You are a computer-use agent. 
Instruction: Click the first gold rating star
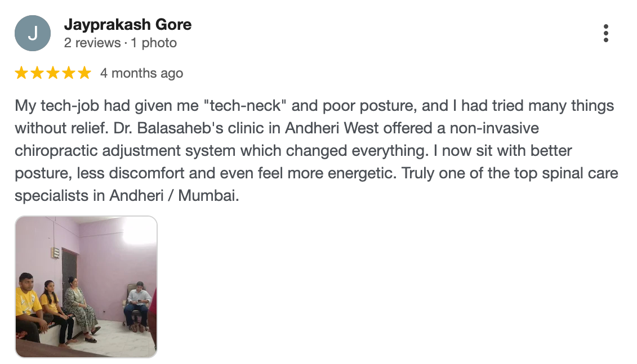click(21, 73)
